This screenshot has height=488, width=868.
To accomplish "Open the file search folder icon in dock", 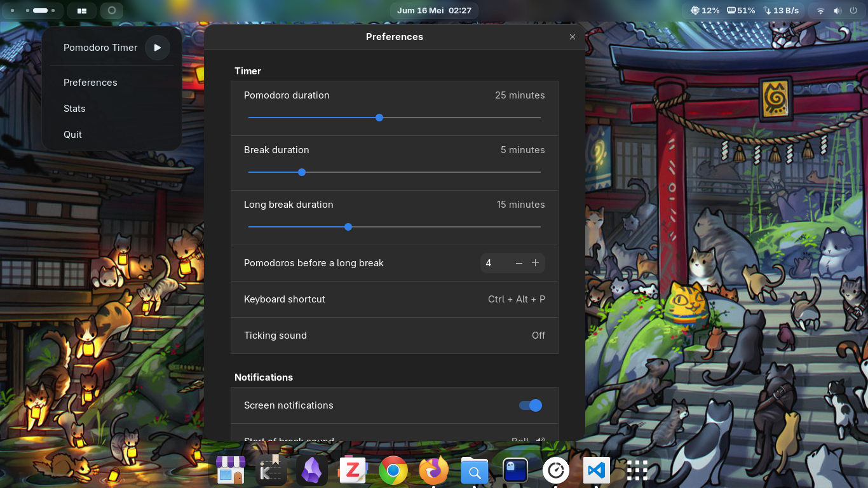I will pos(475,471).
